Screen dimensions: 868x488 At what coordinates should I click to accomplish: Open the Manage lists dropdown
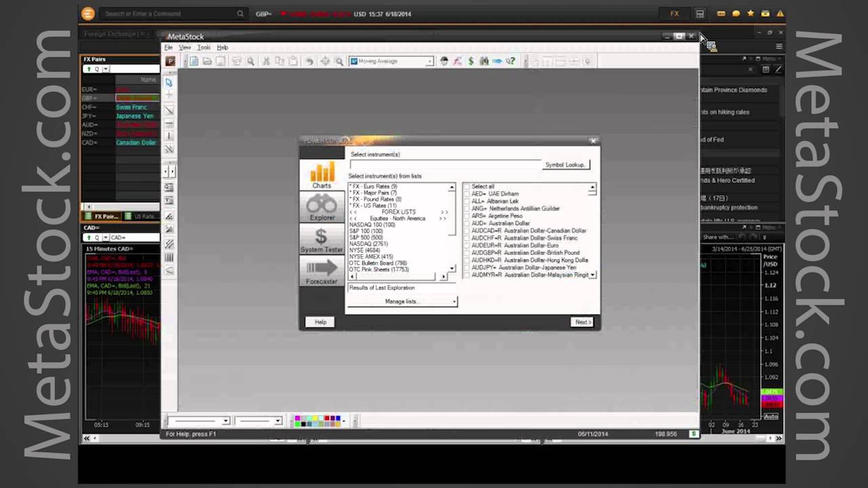(402, 302)
